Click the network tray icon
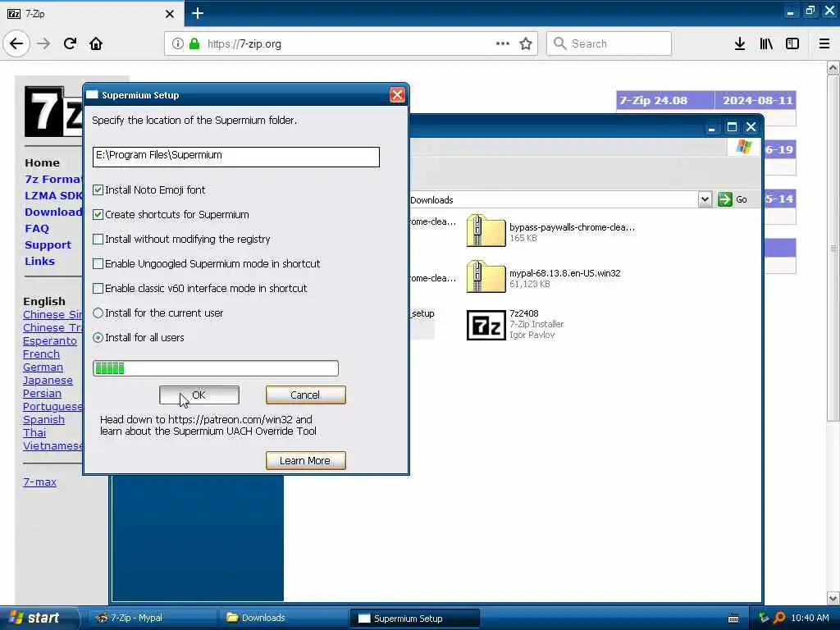The image size is (840, 630). [x=764, y=618]
